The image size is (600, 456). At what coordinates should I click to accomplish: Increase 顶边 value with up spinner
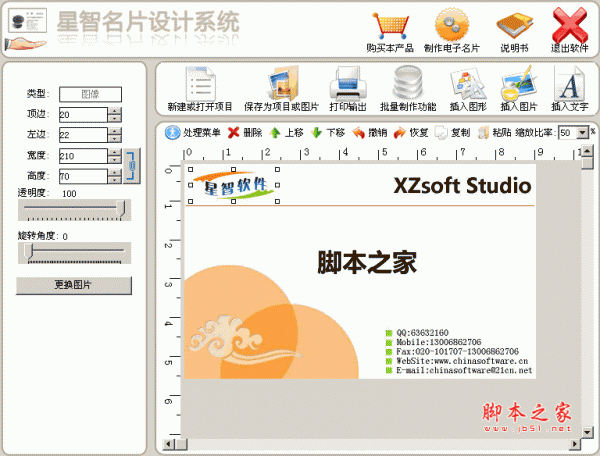(x=115, y=111)
